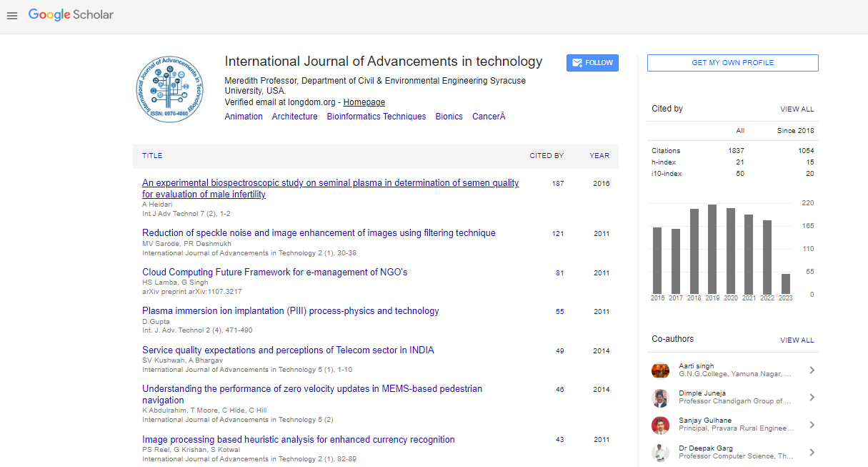Sort by Cited By column header

547,156
